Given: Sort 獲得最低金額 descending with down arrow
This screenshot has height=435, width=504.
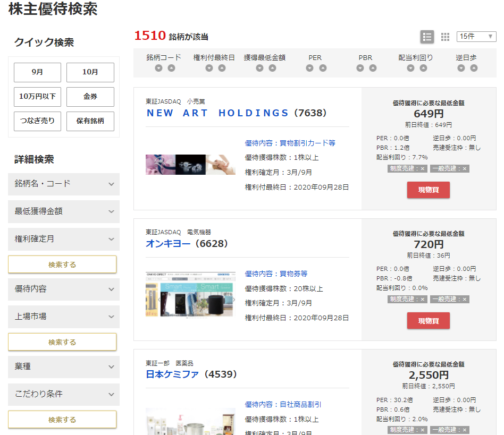Looking at the screenshot, I should 260,68.
